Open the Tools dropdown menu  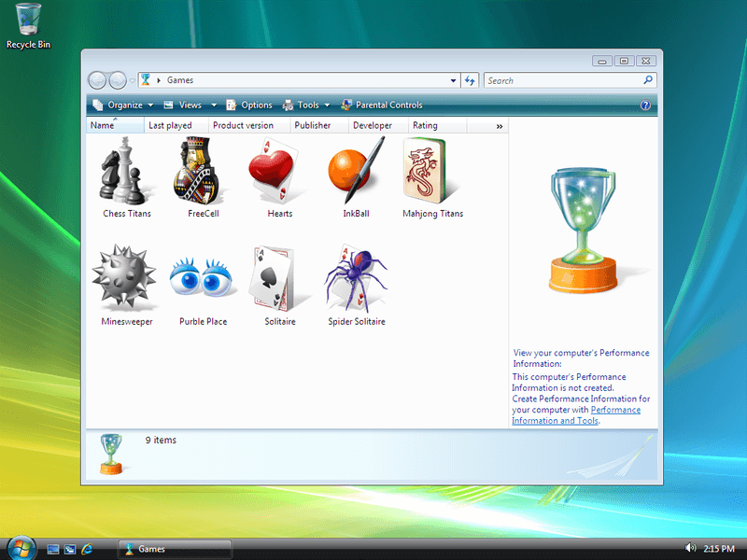(x=306, y=105)
